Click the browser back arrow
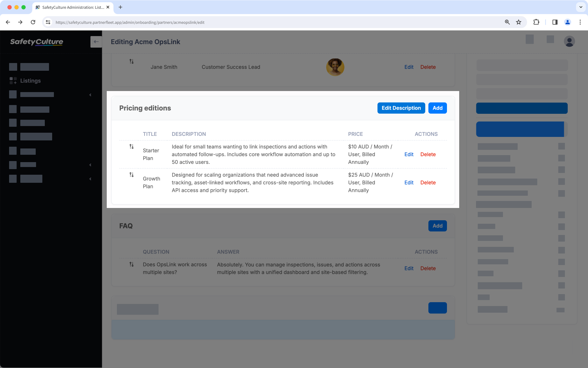This screenshot has width=588, height=368. tap(8, 22)
